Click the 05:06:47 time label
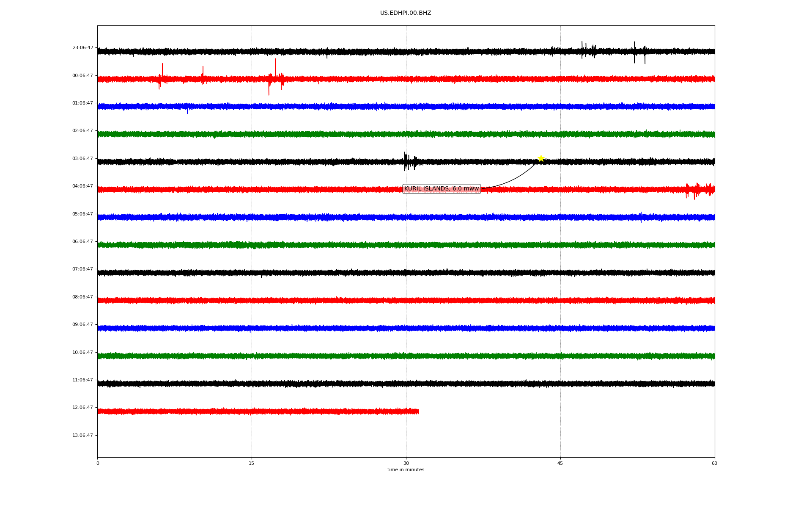The image size is (812, 508). tap(83, 214)
